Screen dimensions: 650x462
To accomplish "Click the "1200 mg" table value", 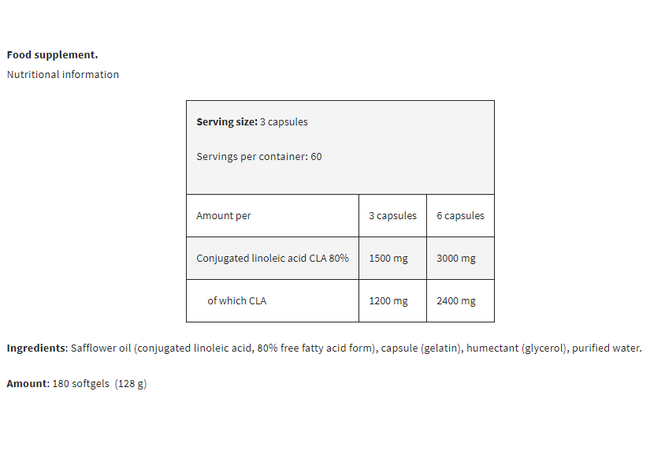I will point(388,300).
